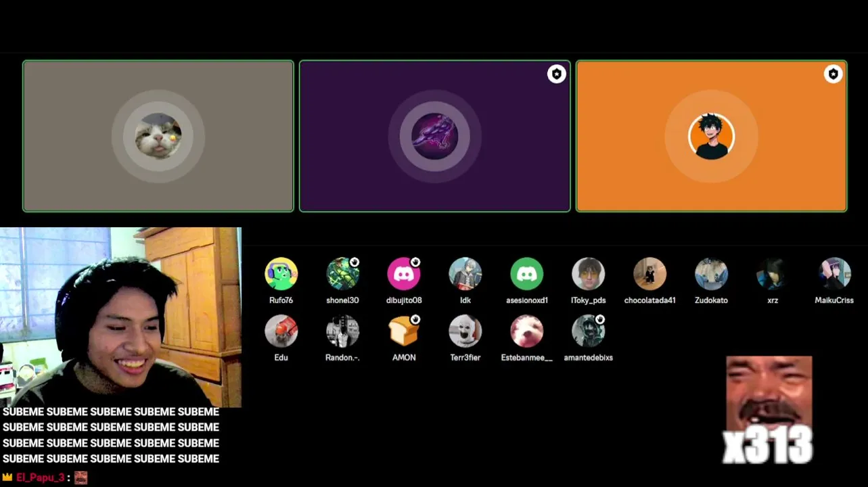Open asesionoxd1's green Discord avatar
The height and width of the screenshot is (487, 868).
pyautogui.click(x=527, y=274)
